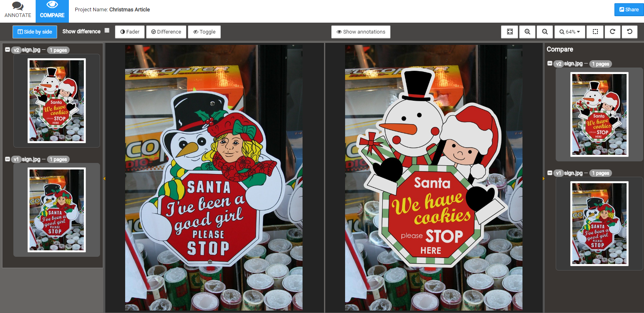Image resolution: width=644 pixels, height=313 pixels.
Task: Collapse v2 sign.jpg in left panel
Action: (x=7, y=49)
